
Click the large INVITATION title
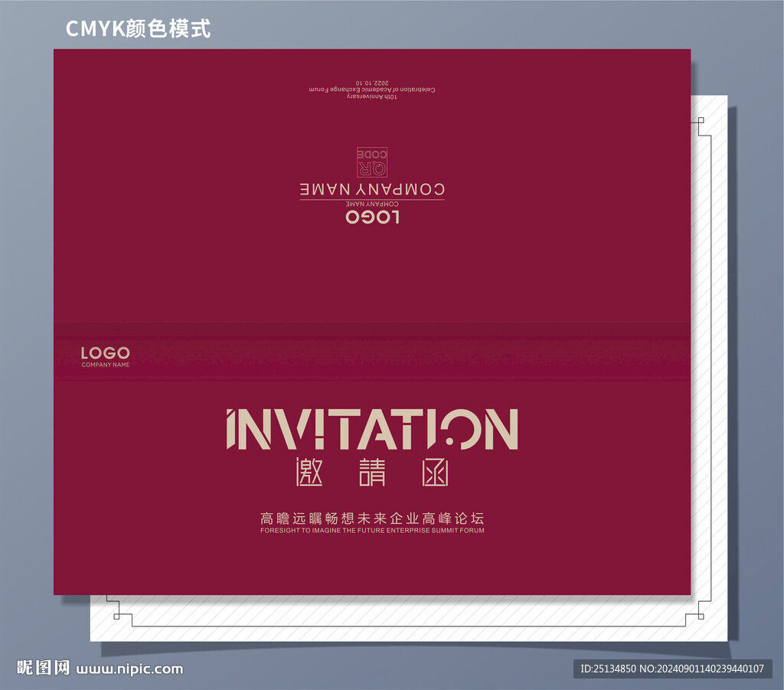point(372,429)
